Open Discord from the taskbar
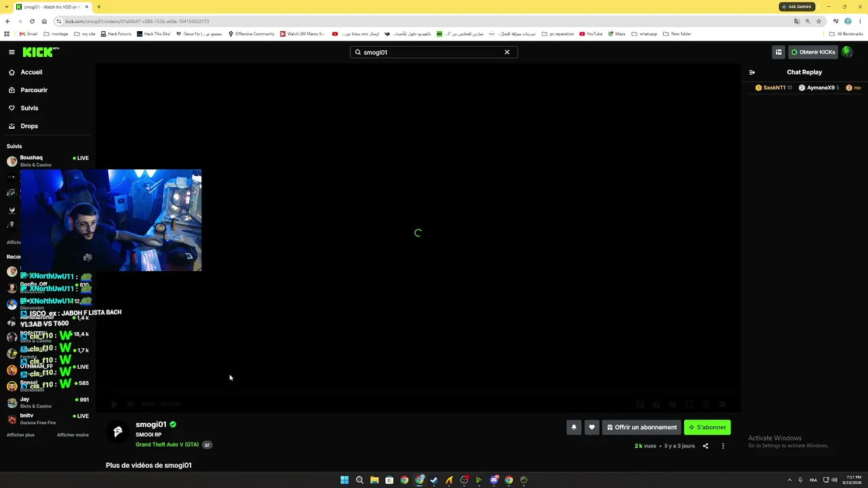868x488 pixels. 494,480
